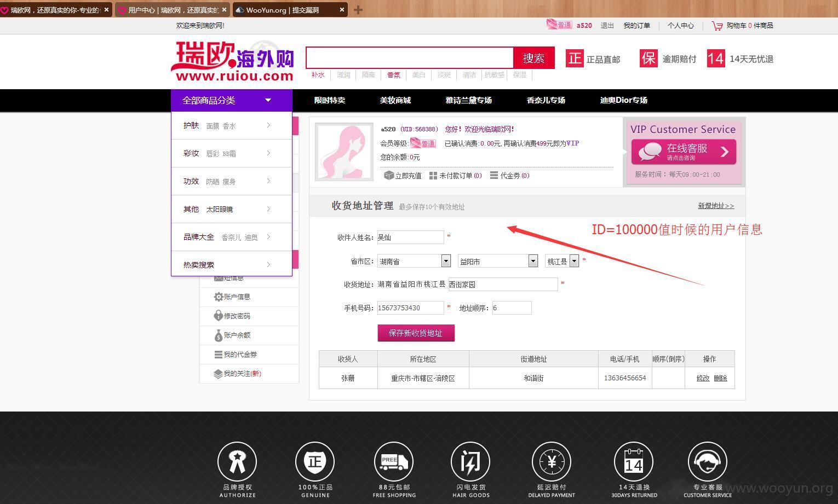The width and height of the screenshot is (838, 504).
Task: Open the 迪奥Dior专场 nav item
Action: coord(624,100)
